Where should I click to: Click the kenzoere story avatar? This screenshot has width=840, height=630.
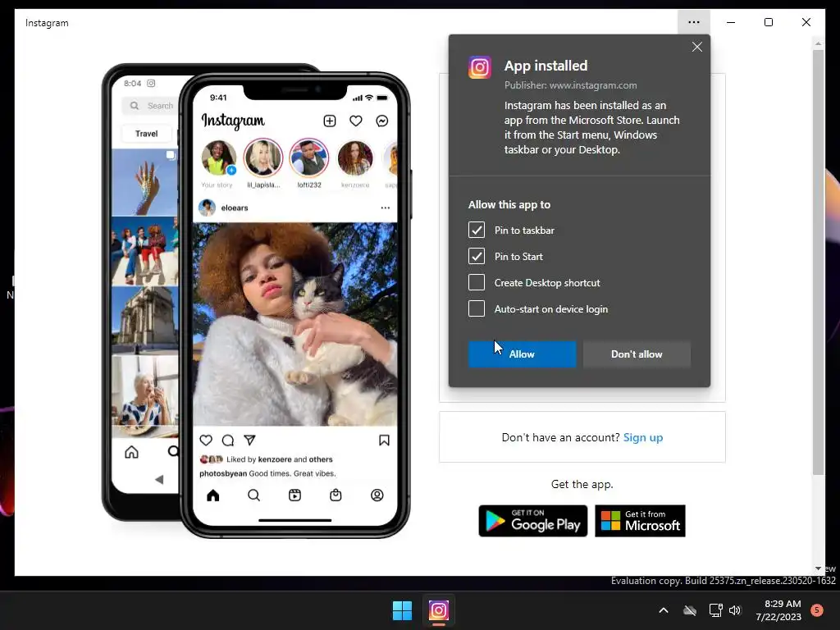[x=355, y=158]
